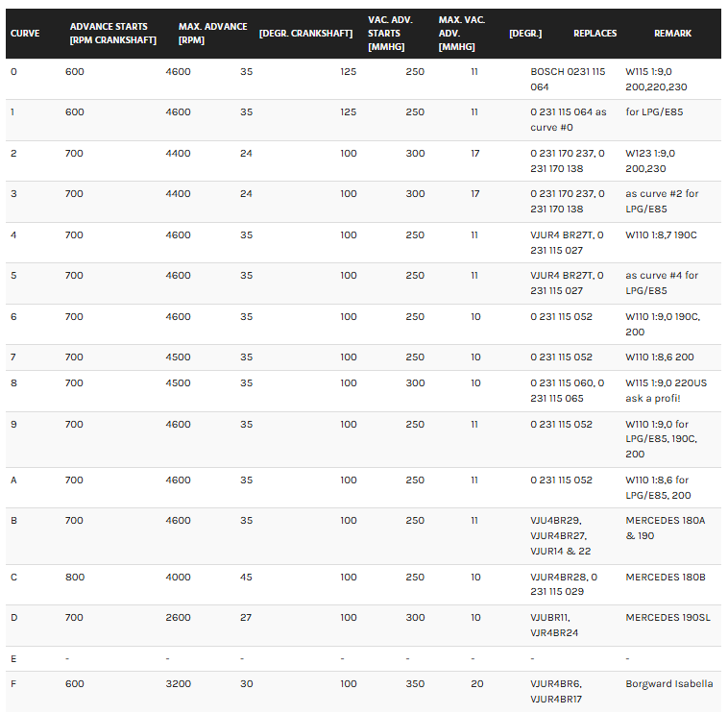Click the W123 1:9,0 200,230 remark
This screenshot has height=714, width=728.
(x=650, y=161)
